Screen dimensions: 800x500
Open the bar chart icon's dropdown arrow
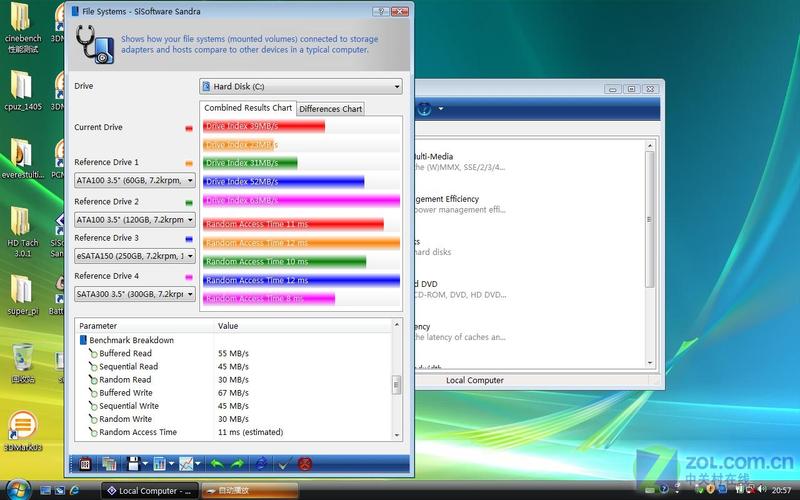[171, 464]
